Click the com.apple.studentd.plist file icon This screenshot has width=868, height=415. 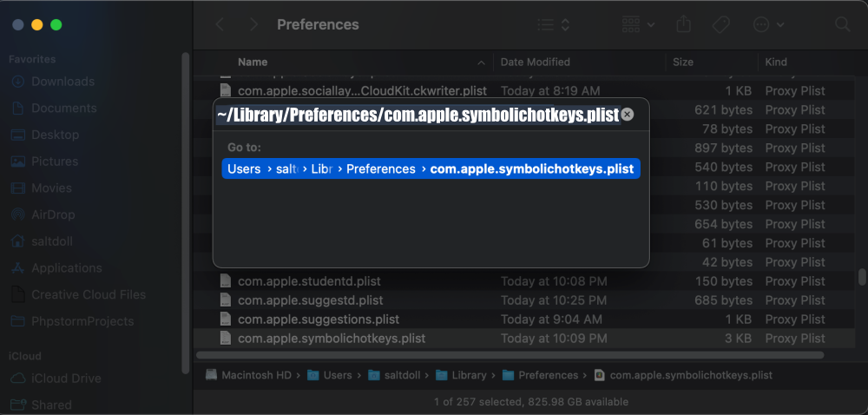tap(226, 281)
